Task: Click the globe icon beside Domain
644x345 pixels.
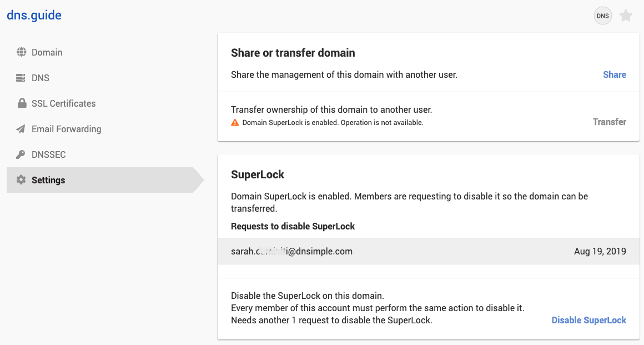Action: (21, 52)
